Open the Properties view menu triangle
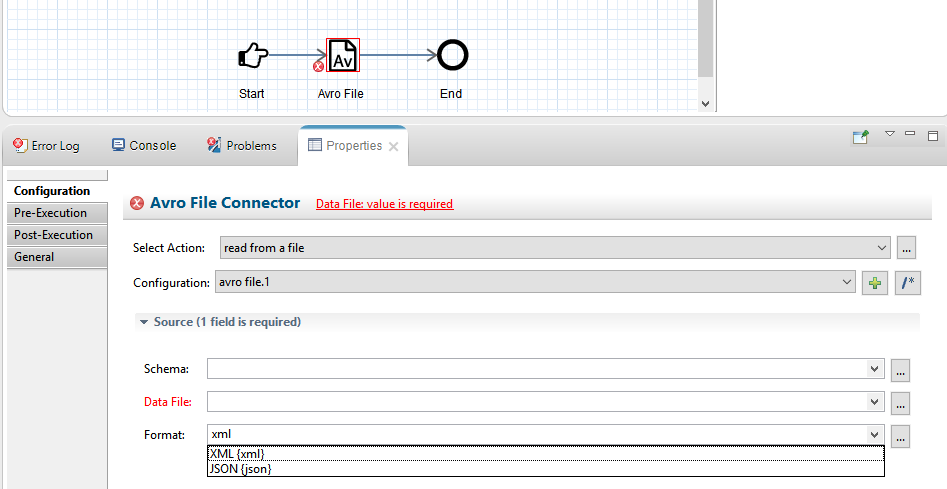Image resolution: width=947 pixels, height=489 pixels. pos(890,133)
